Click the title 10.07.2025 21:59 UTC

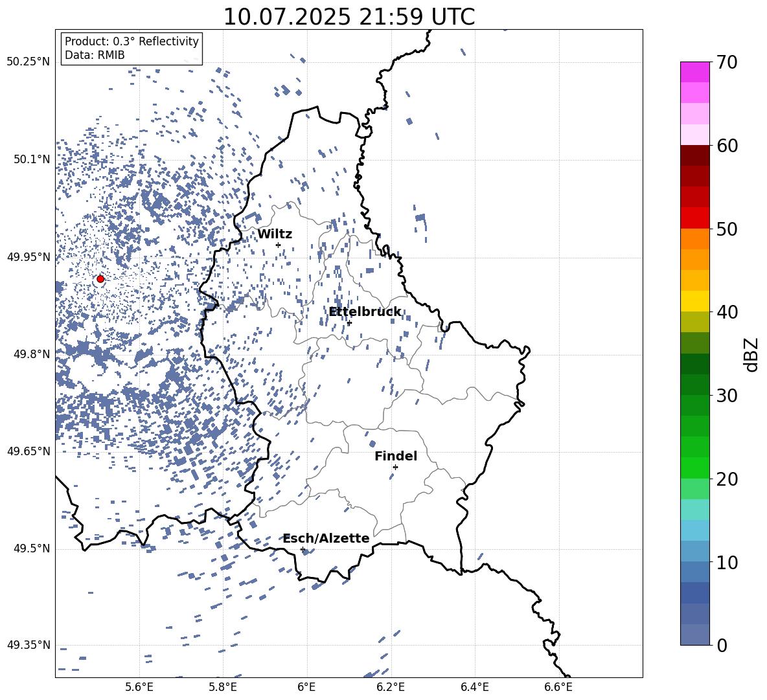tap(349, 17)
